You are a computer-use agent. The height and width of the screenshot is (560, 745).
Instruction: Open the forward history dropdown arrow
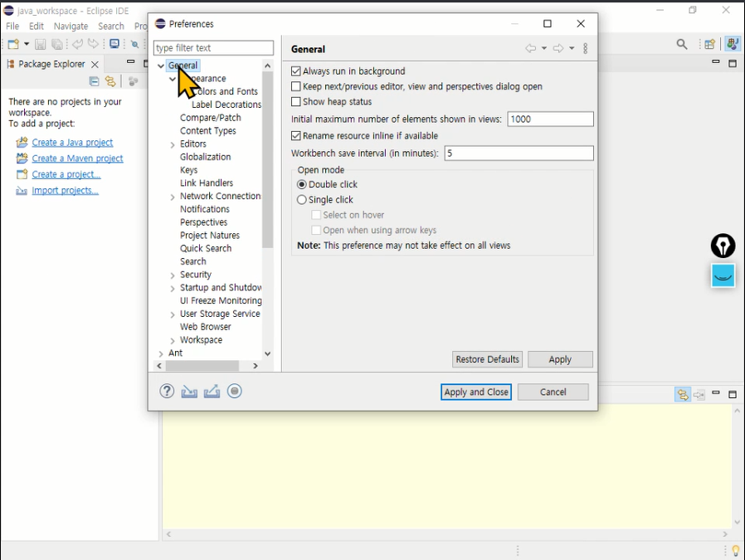tap(572, 48)
